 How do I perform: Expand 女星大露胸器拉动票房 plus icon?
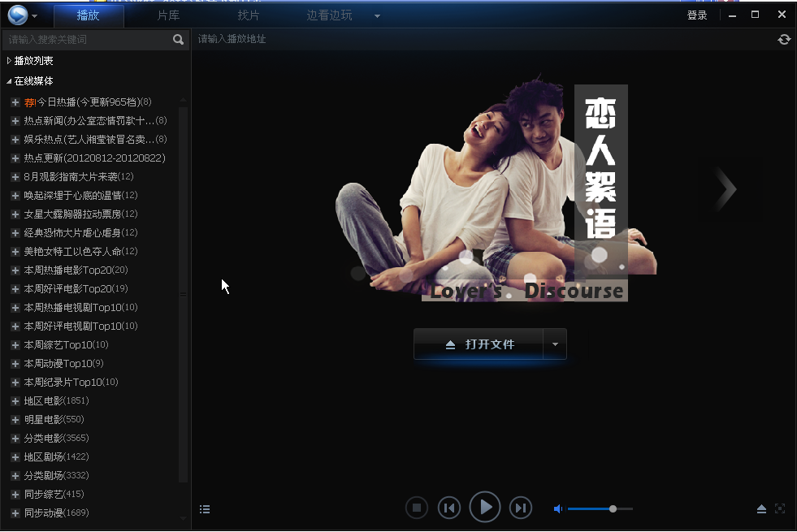(15, 214)
